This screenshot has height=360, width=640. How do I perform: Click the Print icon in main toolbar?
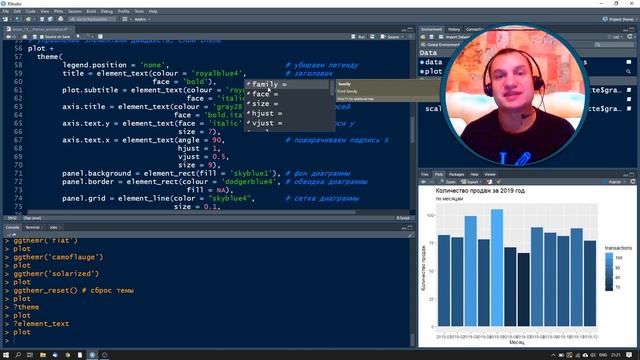(x=60, y=19)
